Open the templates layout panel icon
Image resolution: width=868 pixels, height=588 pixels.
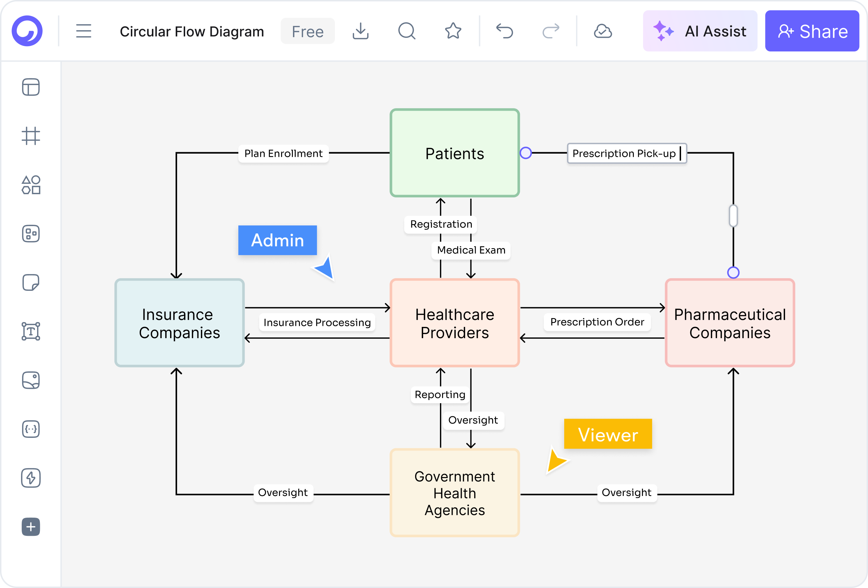31,87
